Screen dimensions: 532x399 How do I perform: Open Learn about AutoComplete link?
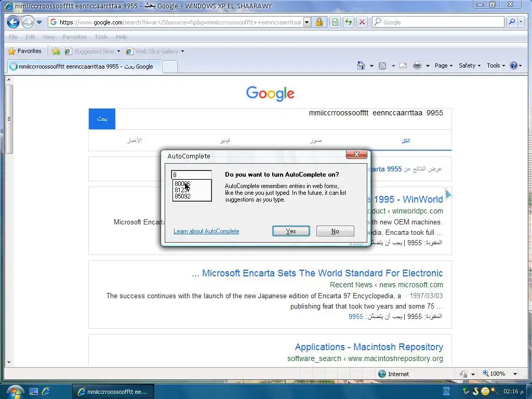pos(206,231)
